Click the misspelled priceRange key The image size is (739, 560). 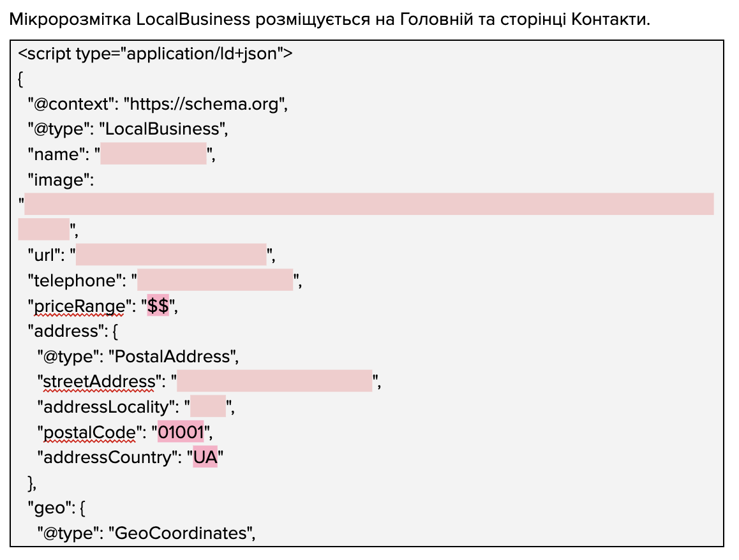tap(79, 306)
